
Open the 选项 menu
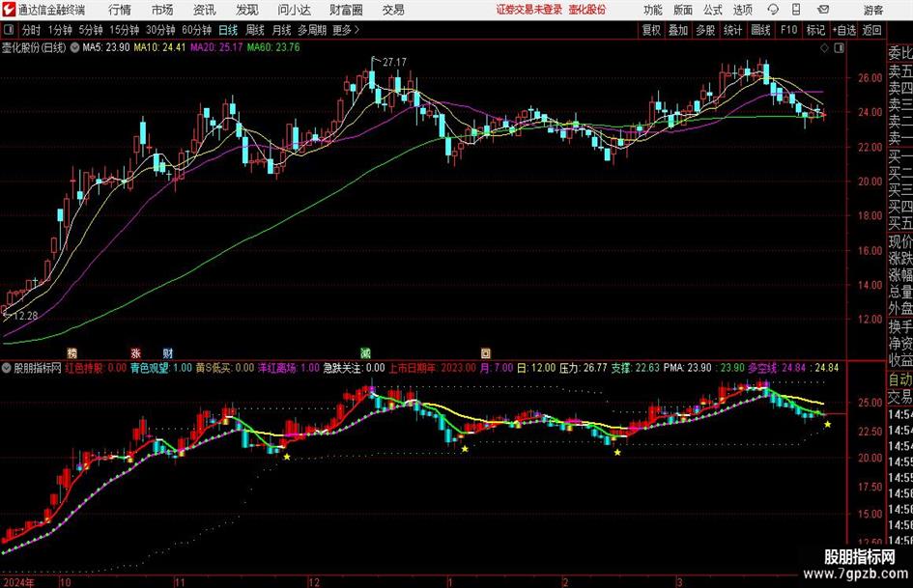(x=743, y=10)
